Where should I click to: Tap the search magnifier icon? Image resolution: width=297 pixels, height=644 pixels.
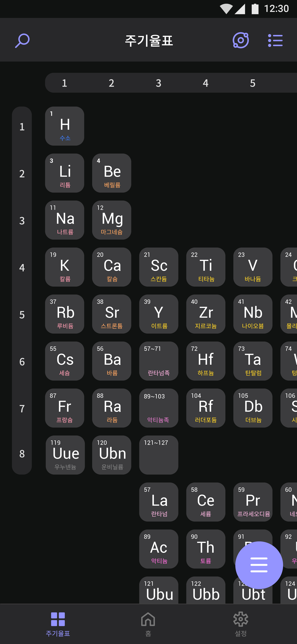coord(22,41)
